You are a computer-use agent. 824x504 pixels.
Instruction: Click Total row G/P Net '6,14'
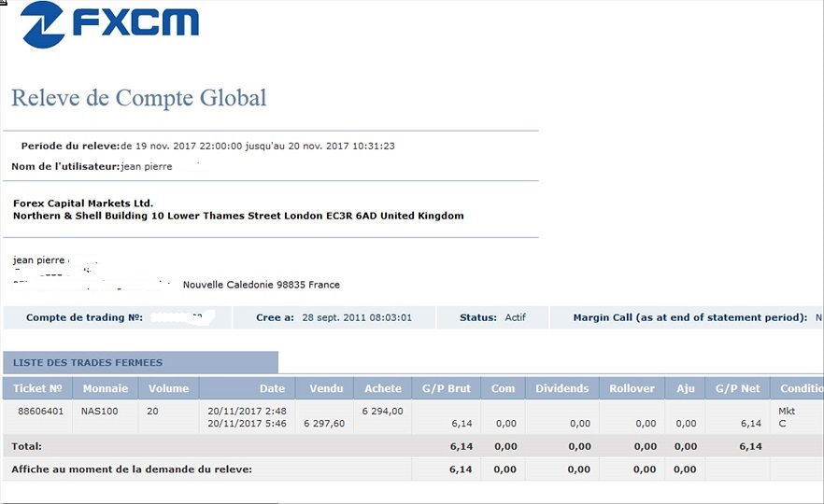(x=750, y=447)
